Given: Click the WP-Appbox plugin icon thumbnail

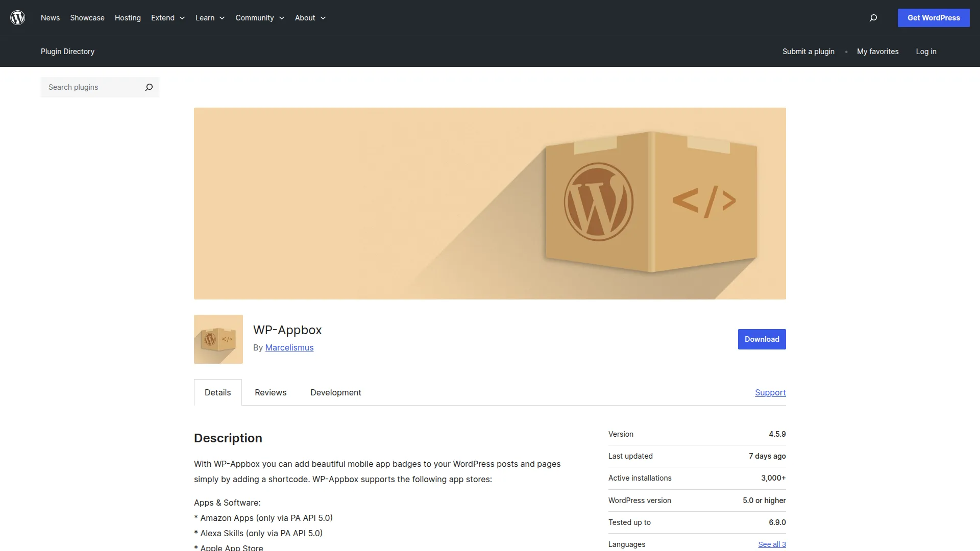Looking at the screenshot, I should click(x=218, y=339).
